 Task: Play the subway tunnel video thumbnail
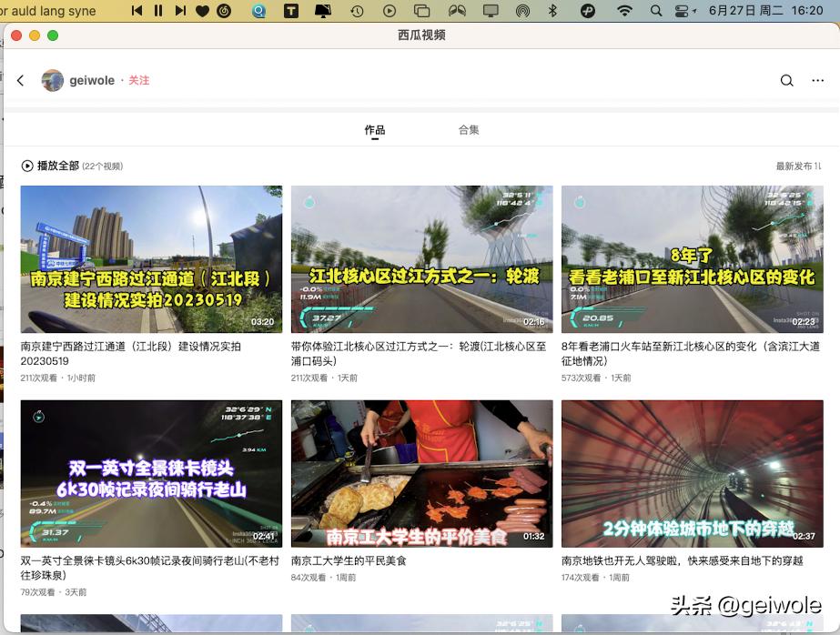[693, 473]
